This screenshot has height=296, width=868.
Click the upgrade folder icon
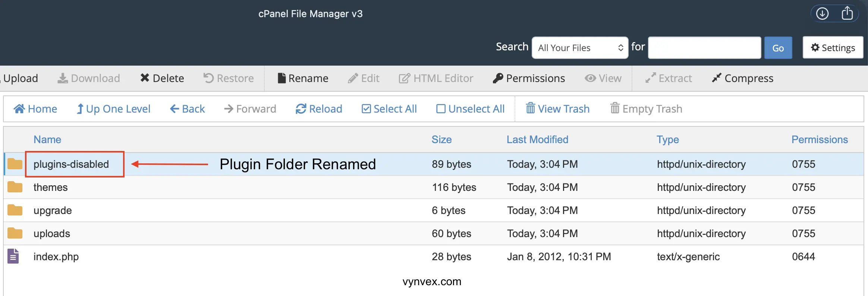pos(15,210)
